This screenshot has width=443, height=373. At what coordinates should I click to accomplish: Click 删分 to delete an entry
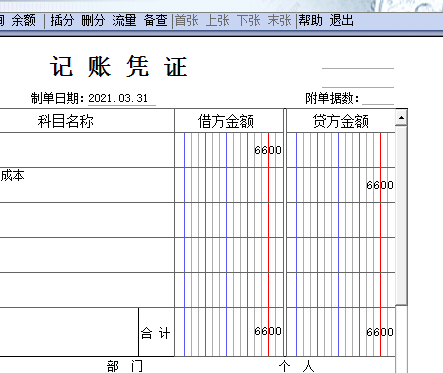pyautogui.click(x=93, y=20)
